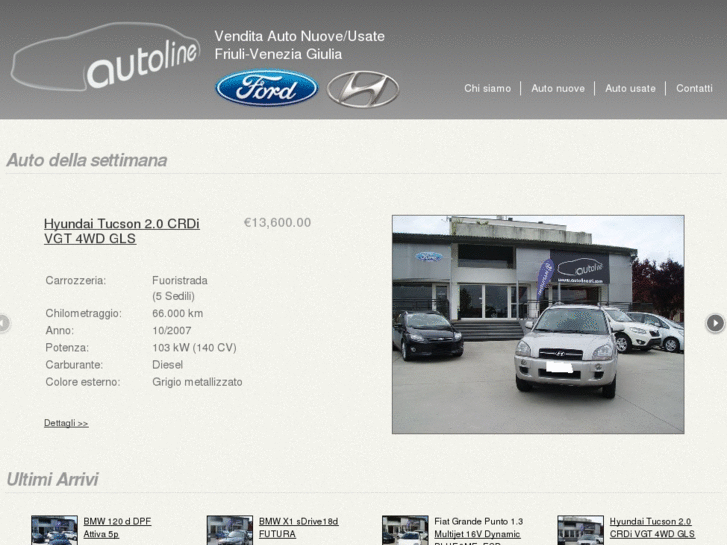The height and width of the screenshot is (545, 727).
Task: Click the Ultimi Arrivi heading
Action: coord(52,479)
